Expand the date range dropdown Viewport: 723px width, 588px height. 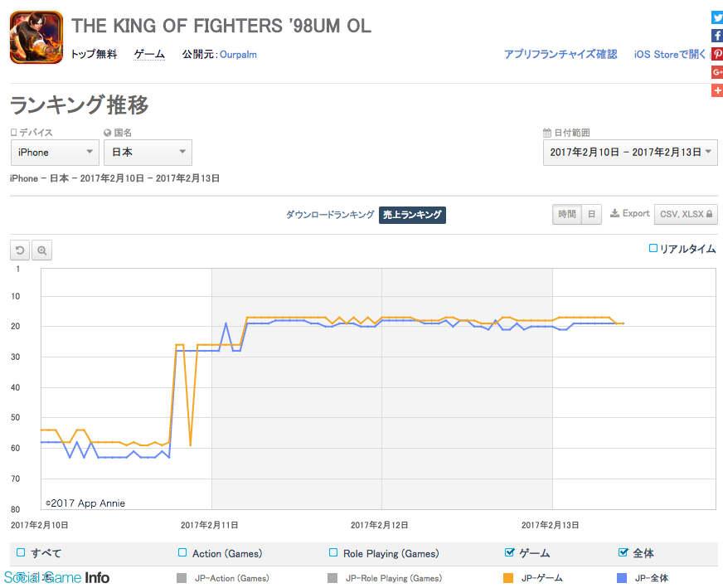tap(630, 153)
